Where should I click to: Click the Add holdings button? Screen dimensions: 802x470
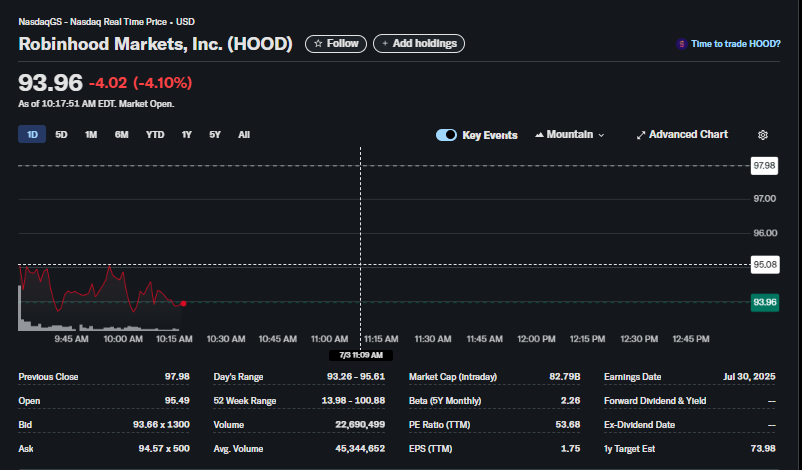pyautogui.click(x=419, y=43)
